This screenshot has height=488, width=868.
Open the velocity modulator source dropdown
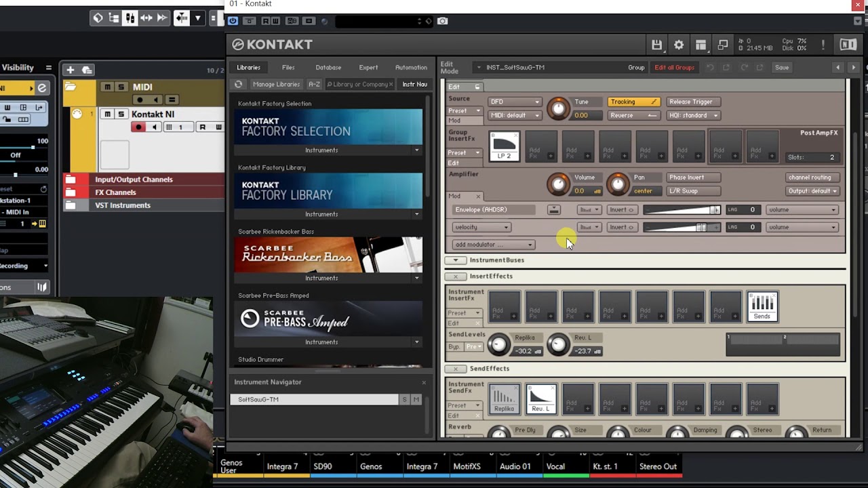point(481,227)
